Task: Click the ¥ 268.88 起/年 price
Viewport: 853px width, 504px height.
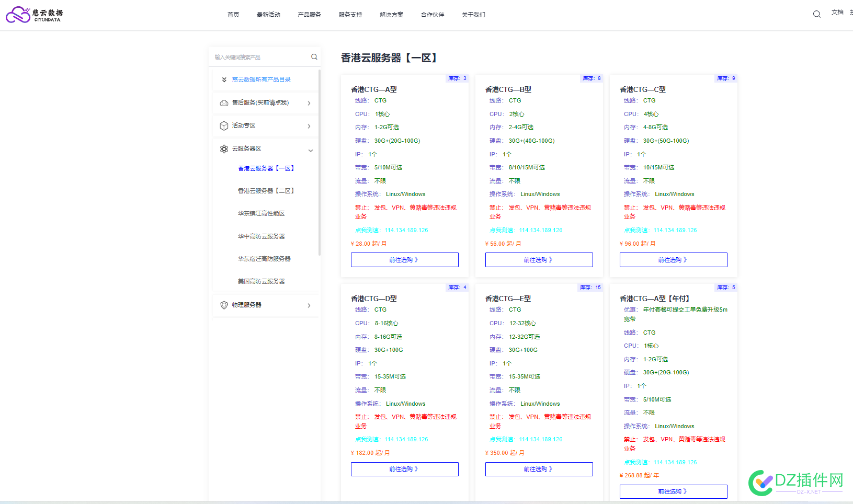Action: [639, 475]
